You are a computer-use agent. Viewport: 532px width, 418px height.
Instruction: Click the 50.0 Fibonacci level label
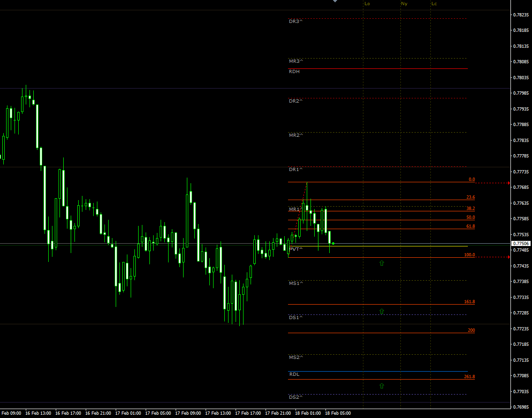pyautogui.click(x=471, y=217)
